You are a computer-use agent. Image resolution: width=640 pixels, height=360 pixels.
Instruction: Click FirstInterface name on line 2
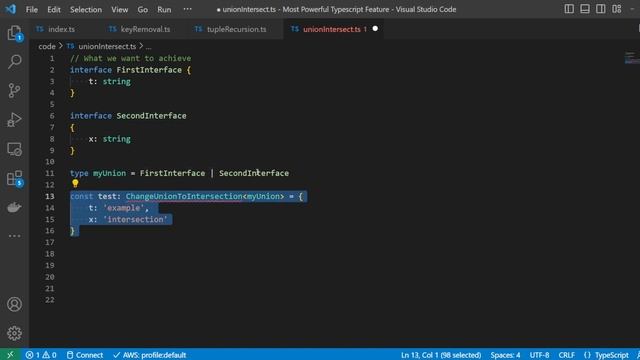pyautogui.click(x=149, y=70)
